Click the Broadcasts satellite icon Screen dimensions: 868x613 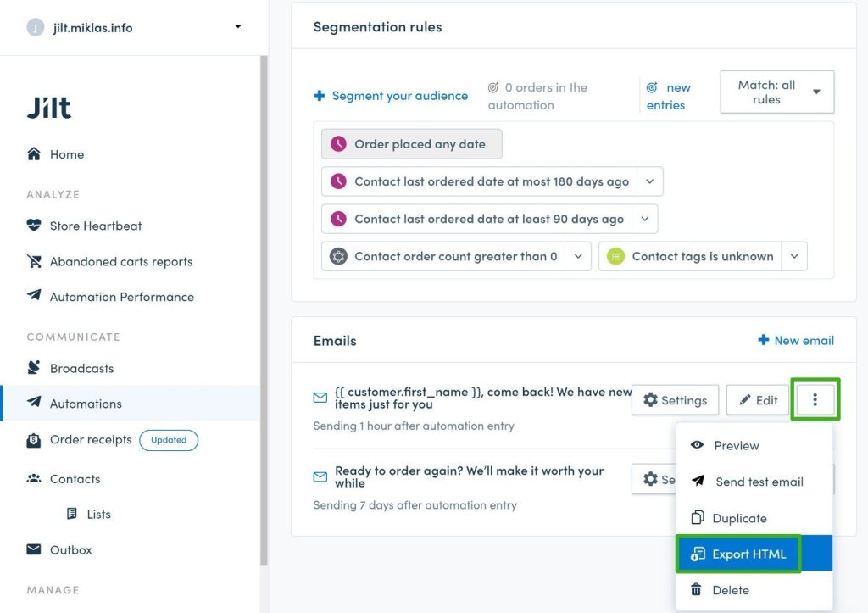(x=34, y=368)
